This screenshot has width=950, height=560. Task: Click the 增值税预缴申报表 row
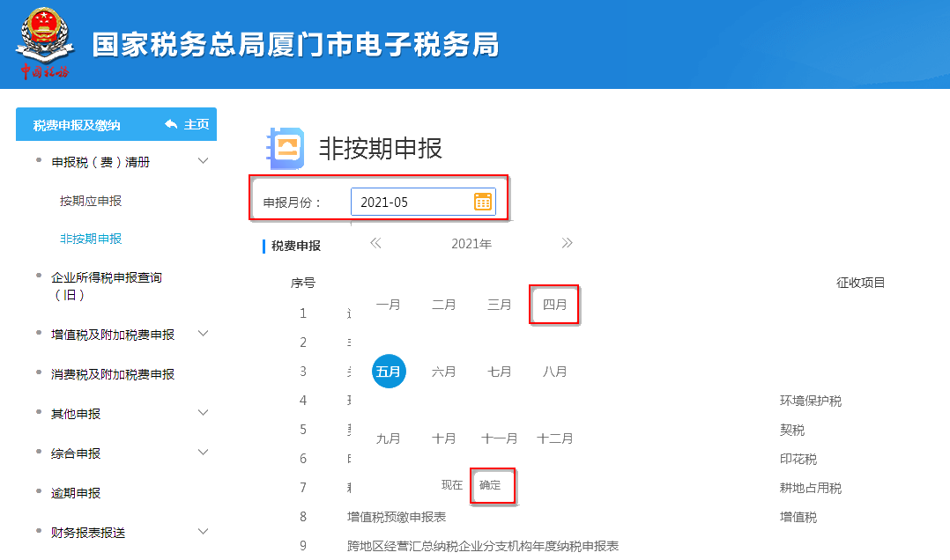[x=397, y=517]
